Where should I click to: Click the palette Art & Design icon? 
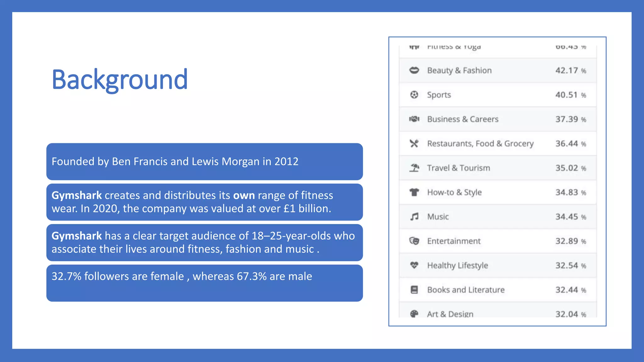click(414, 314)
